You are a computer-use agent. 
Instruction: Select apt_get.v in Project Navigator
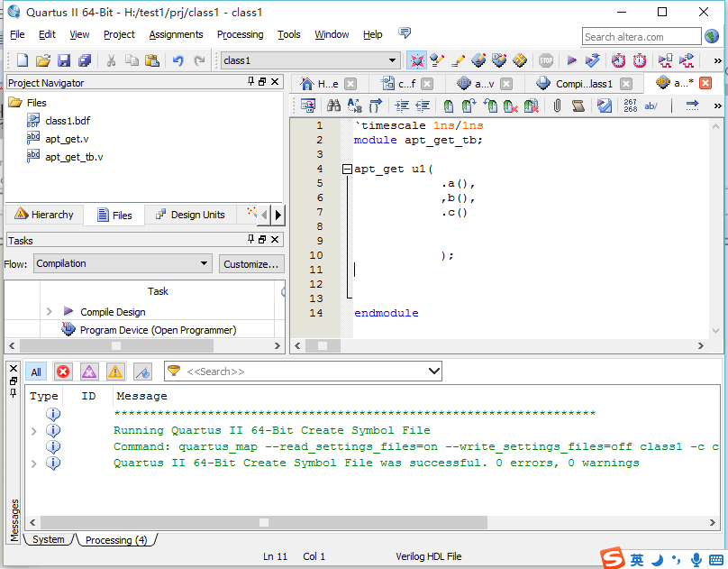67,139
